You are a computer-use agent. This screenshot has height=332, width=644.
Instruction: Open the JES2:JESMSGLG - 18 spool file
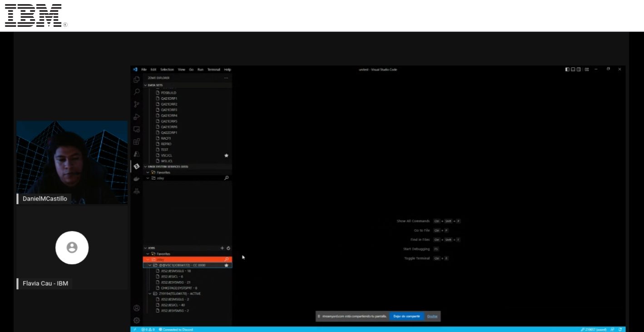(x=176, y=271)
